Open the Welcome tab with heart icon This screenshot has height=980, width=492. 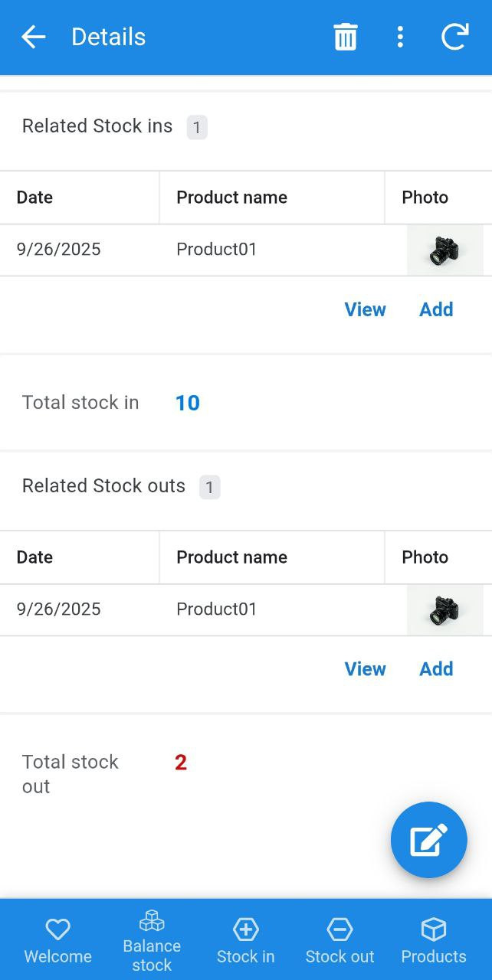point(57,941)
